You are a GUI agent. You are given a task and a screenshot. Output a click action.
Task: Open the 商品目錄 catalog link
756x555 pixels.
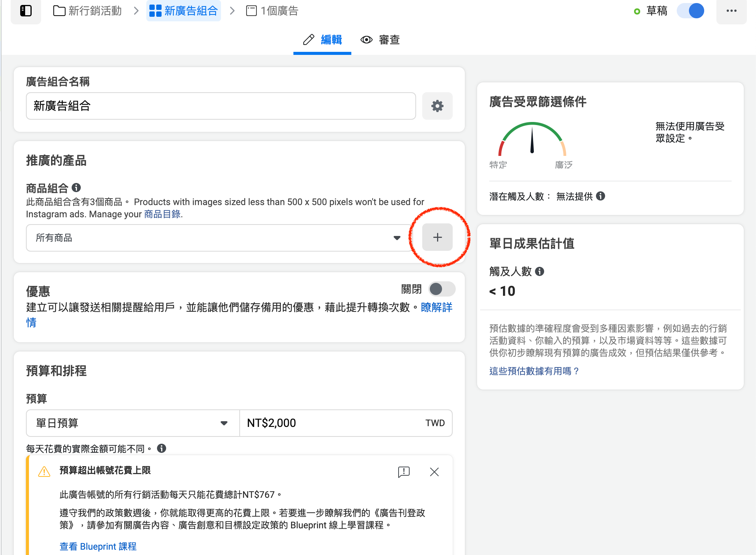(x=162, y=214)
